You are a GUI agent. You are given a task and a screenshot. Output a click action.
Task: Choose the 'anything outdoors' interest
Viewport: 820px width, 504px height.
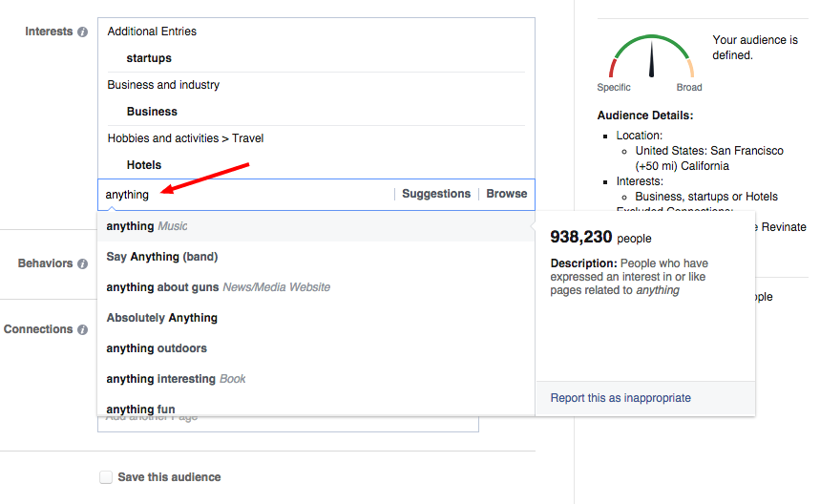(157, 348)
